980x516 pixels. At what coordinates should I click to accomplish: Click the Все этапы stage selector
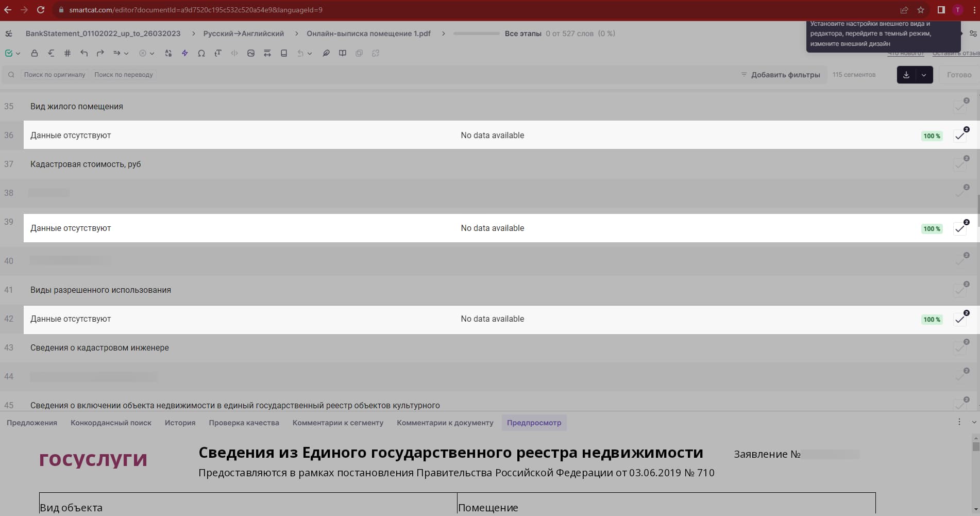(x=523, y=34)
